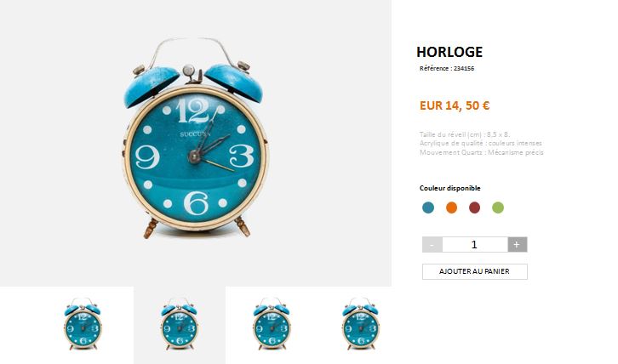Click the quantity field showing 1
618x364 pixels.
click(474, 245)
